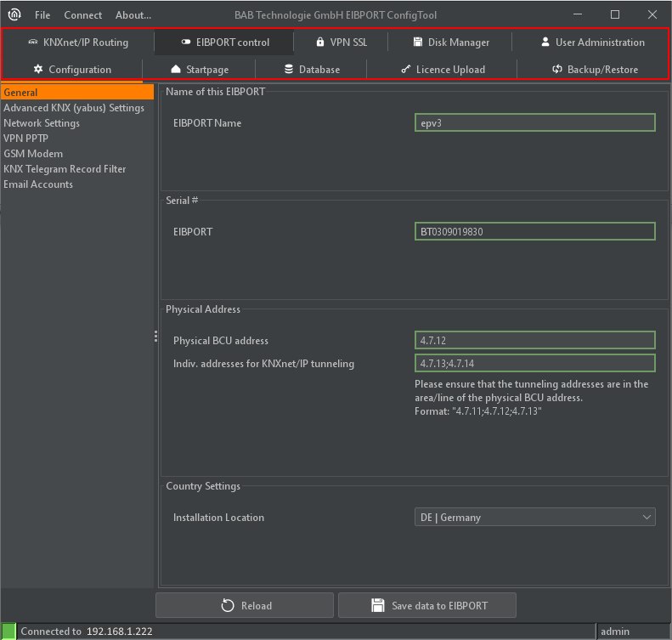
Task: Click the Configuration gear icon
Action: (38, 70)
